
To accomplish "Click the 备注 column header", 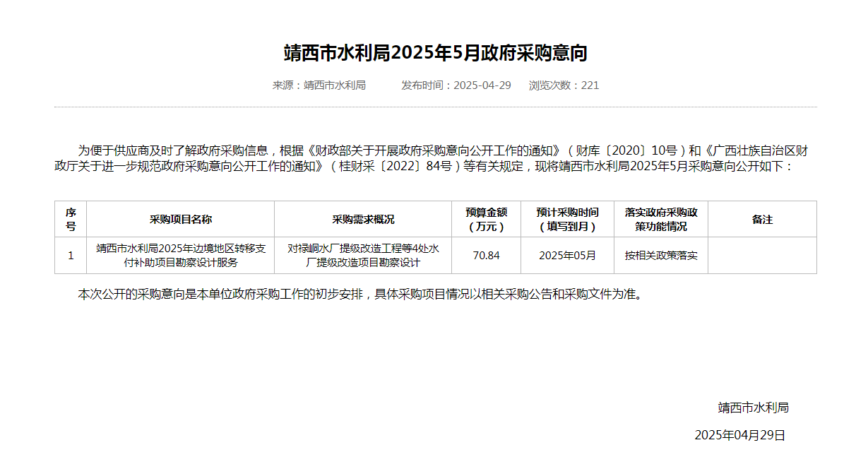I will [x=762, y=219].
